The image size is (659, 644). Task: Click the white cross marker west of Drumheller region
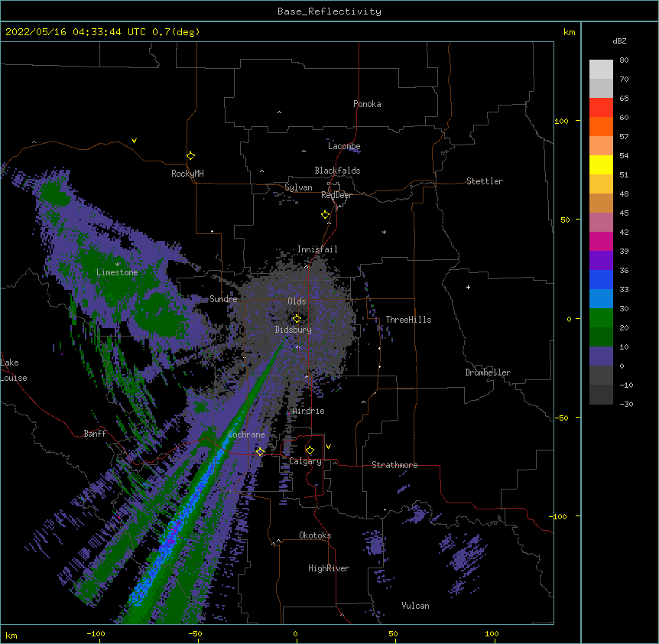[468, 287]
